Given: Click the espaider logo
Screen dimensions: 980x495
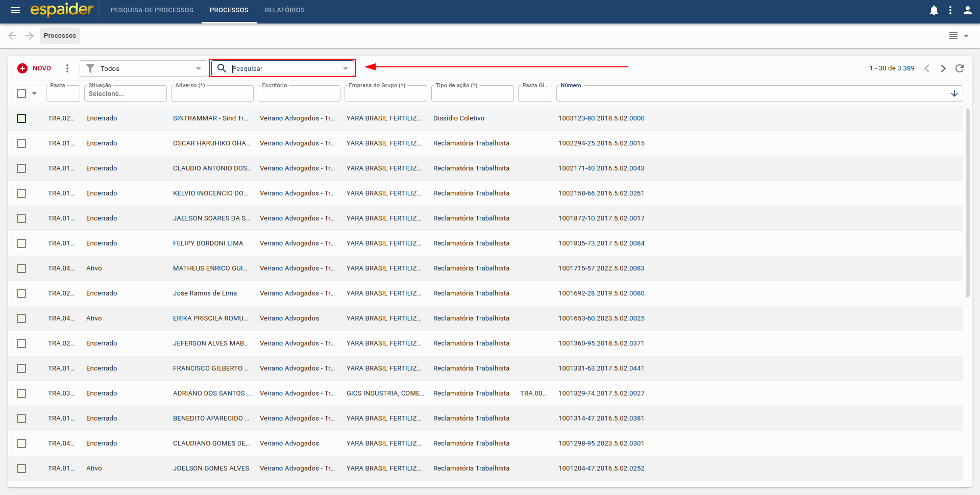Looking at the screenshot, I should click(62, 10).
